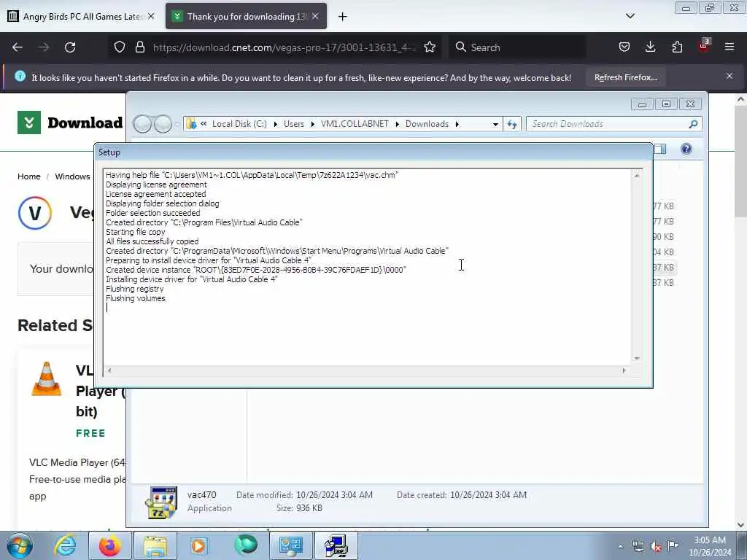Click muted volume tray icon

point(656,547)
